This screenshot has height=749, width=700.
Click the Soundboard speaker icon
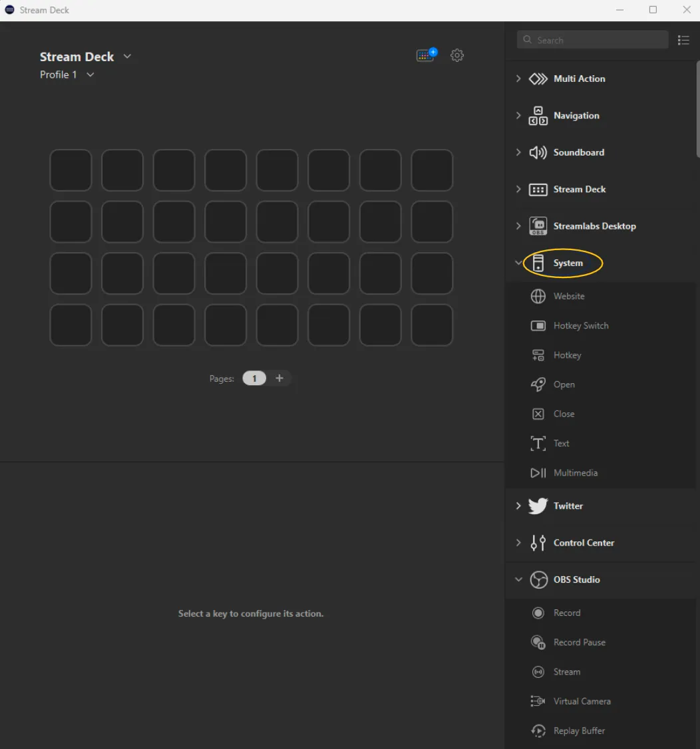coord(538,152)
